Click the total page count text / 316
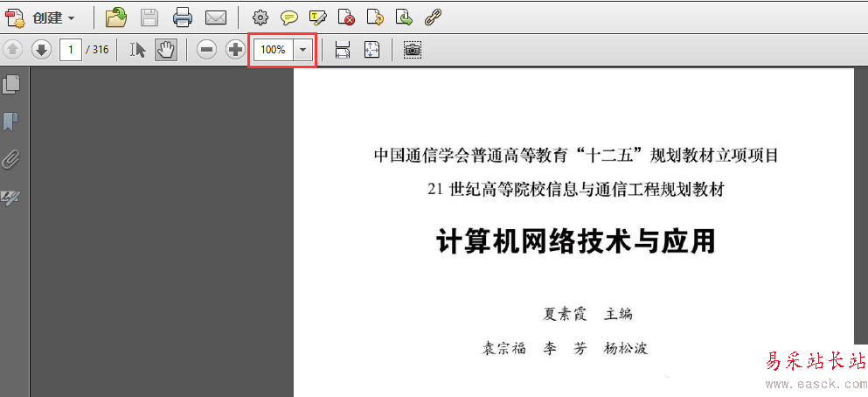Viewport: 868px width, 397px height. [97, 50]
